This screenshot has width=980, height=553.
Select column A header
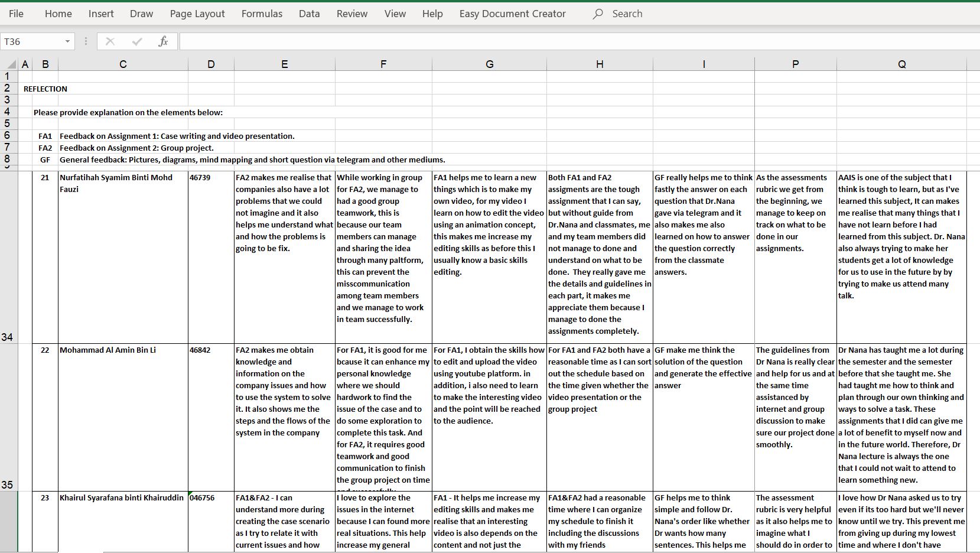(25, 64)
